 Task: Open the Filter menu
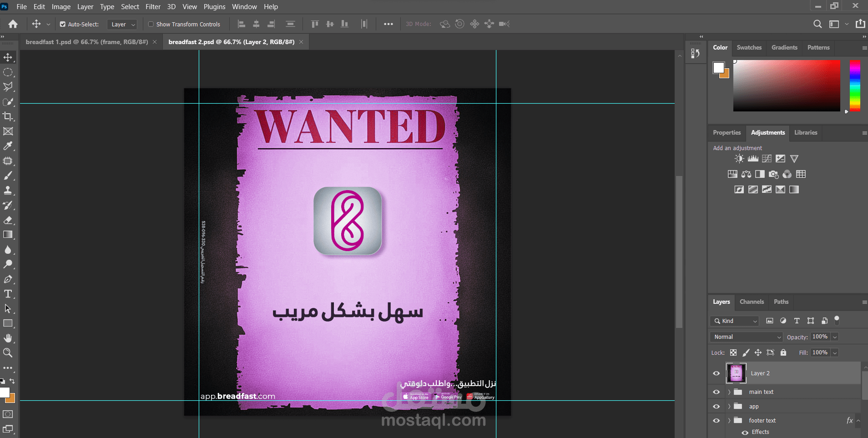153,7
